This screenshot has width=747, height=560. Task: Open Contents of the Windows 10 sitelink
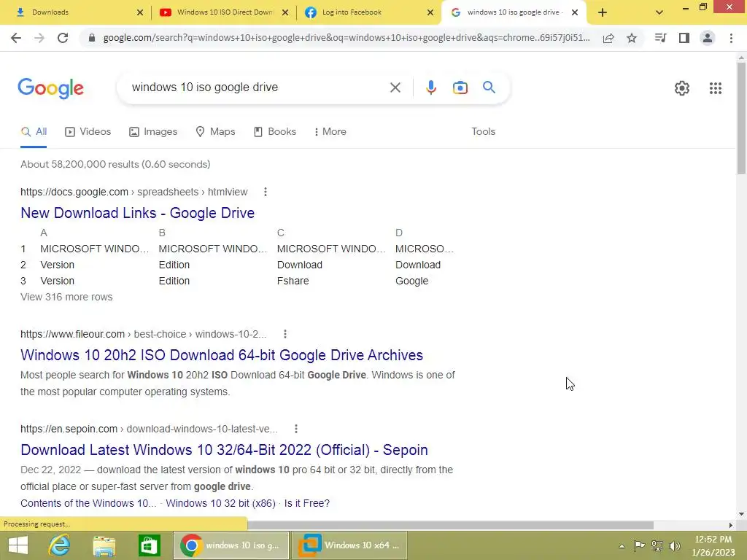(x=88, y=503)
